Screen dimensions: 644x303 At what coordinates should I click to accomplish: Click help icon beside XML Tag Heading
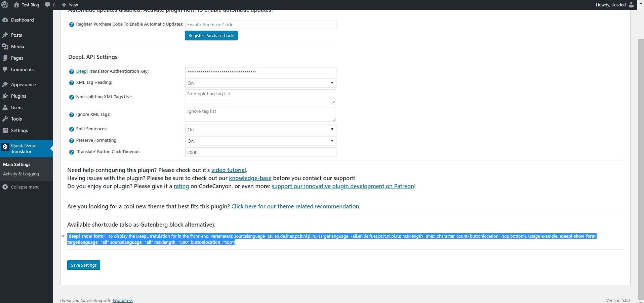pyautogui.click(x=71, y=83)
